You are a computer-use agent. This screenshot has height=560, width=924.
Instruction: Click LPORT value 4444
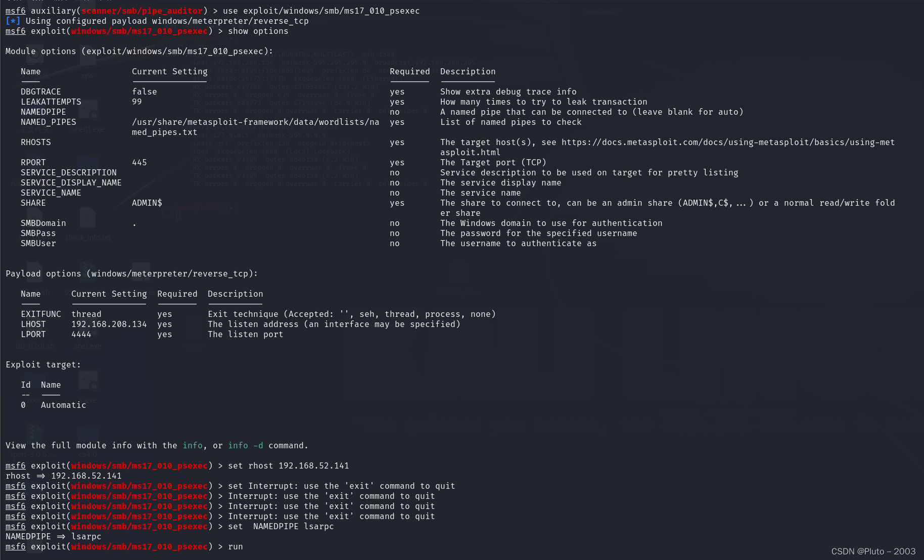[81, 335]
